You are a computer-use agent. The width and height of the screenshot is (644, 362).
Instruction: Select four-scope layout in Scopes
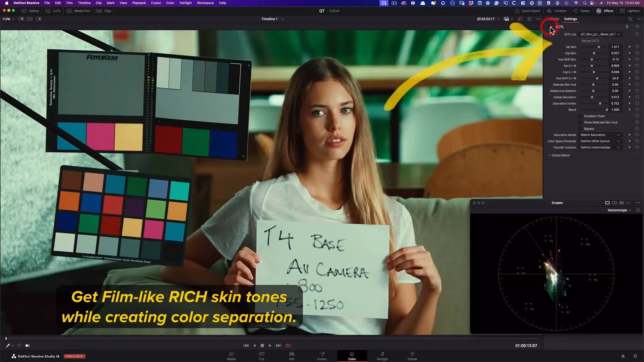pyautogui.click(x=621, y=203)
